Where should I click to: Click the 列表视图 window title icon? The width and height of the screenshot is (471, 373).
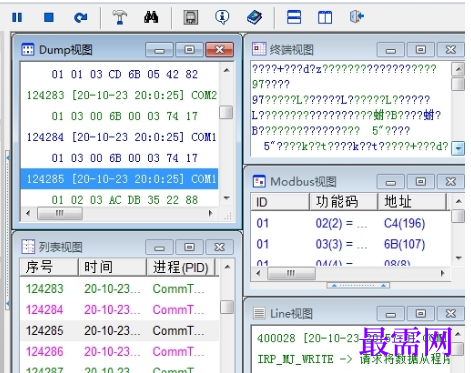click(x=28, y=247)
